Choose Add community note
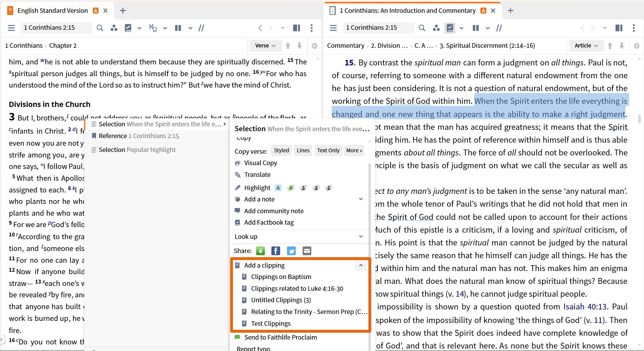The image size is (644, 351). click(274, 211)
